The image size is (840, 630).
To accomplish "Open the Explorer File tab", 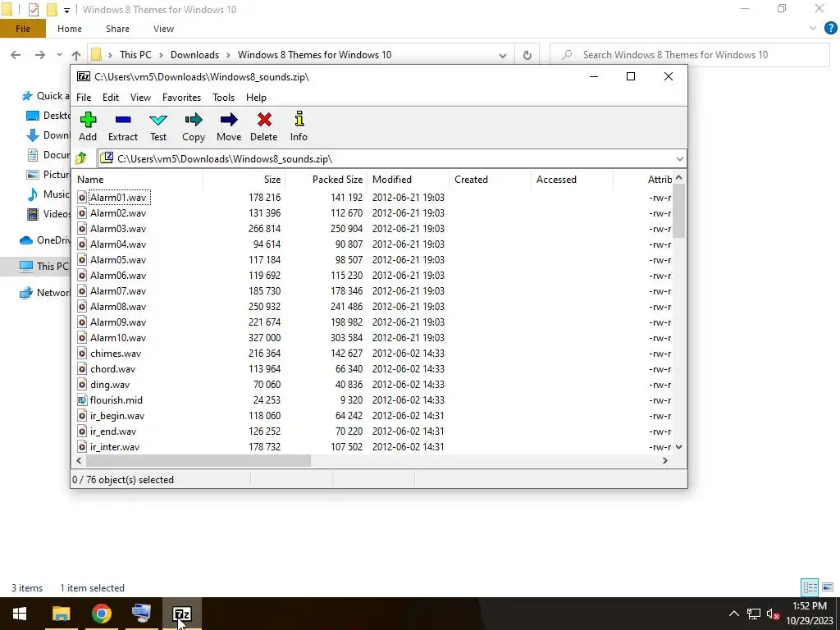I will [x=22, y=29].
